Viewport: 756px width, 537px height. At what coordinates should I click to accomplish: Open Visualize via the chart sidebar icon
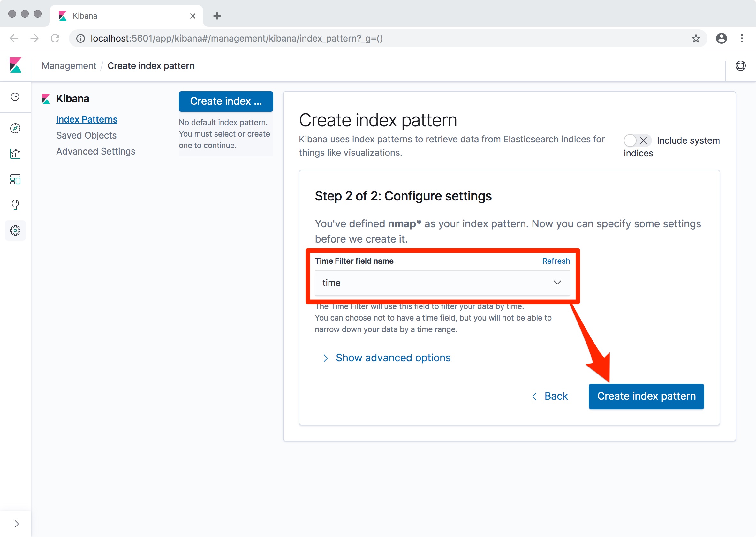(15, 154)
